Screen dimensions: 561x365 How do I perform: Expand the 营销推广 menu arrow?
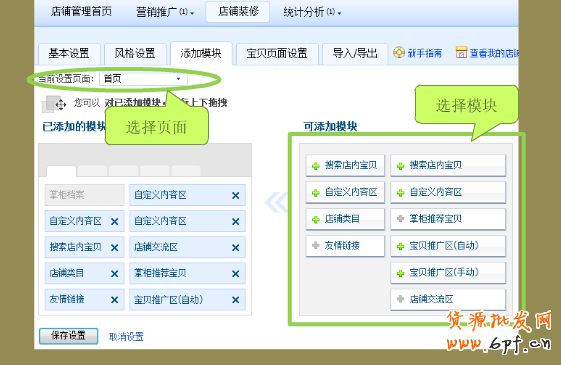coord(192,13)
